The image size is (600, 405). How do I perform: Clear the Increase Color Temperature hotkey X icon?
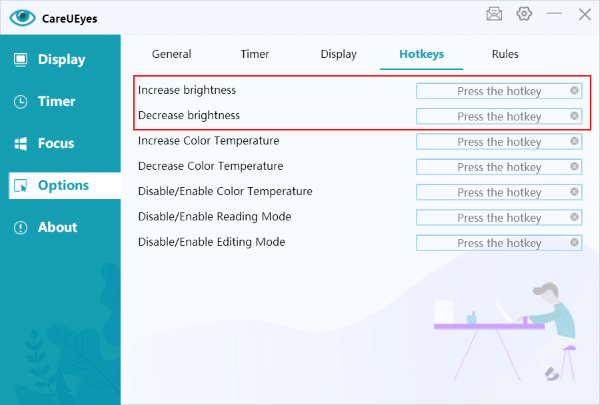574,141
